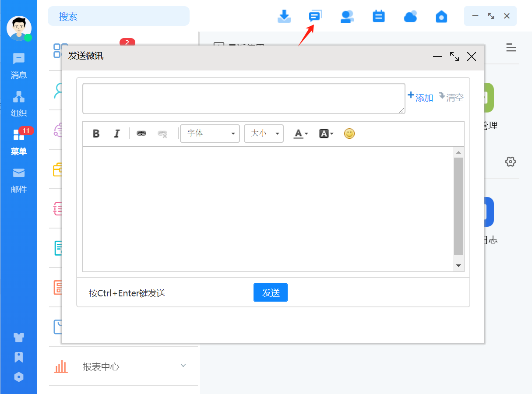Click the 搜索 search field
Screen dimensions: 532x394
(118, 16)
